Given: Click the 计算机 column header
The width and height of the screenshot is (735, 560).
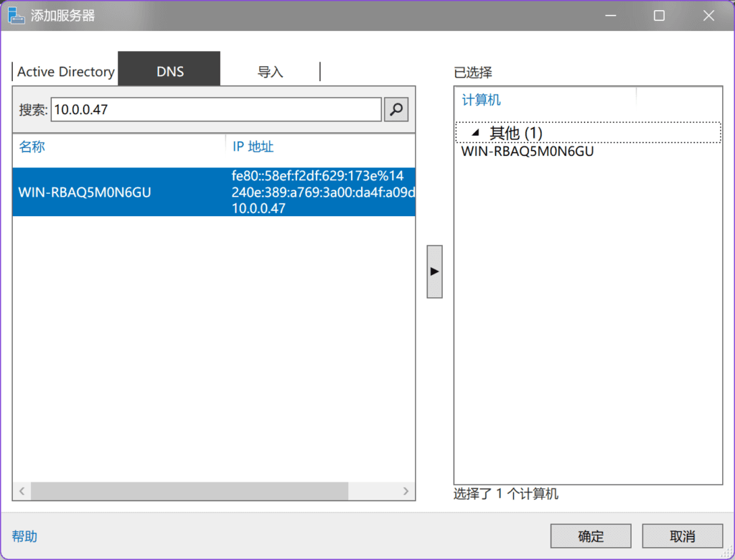Looking at the screenshot, I should click(x=481, y=101).
